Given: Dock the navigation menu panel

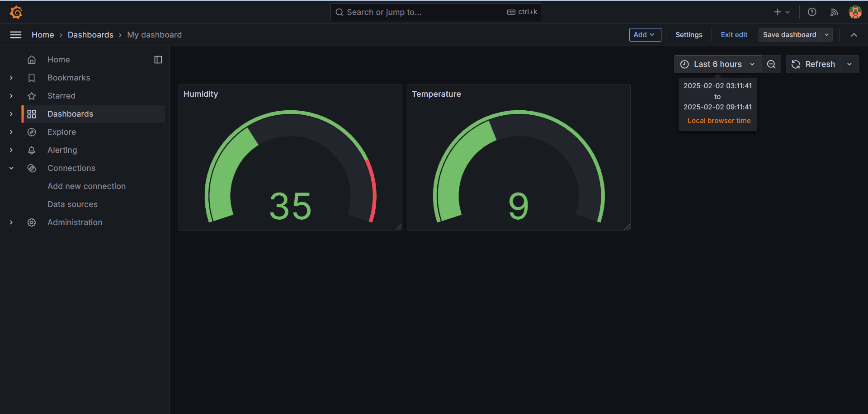Looking at the screenshot, I should pyautogui.click(x=158, y=59).
